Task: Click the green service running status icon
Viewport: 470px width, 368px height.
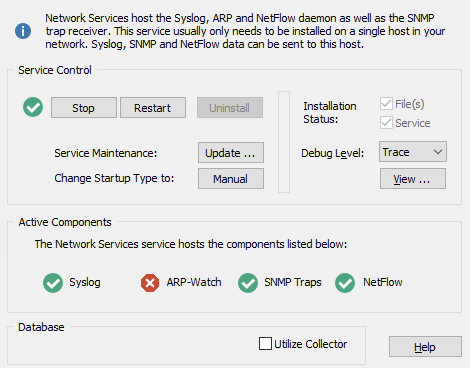Action: (x=33, y=107)
